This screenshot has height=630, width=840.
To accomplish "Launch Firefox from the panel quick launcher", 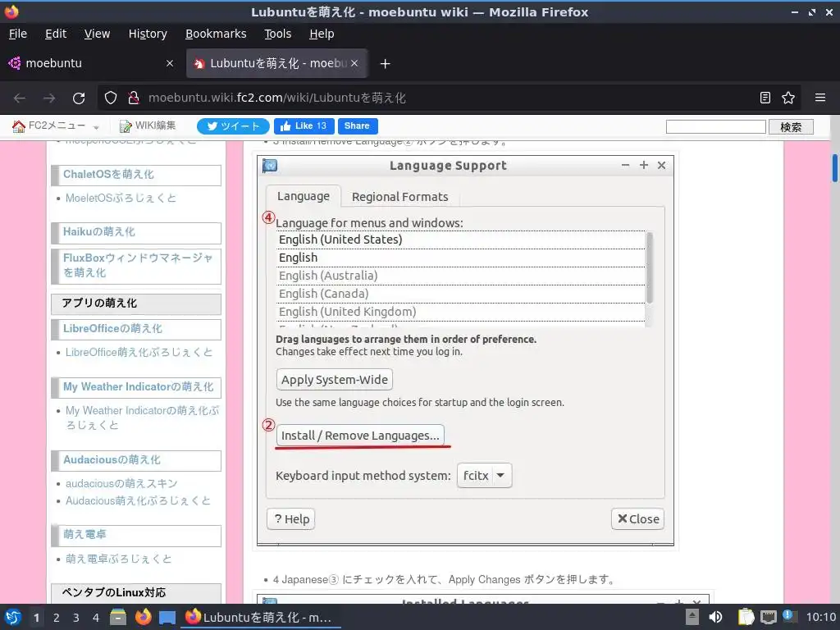I will [143, 617].
